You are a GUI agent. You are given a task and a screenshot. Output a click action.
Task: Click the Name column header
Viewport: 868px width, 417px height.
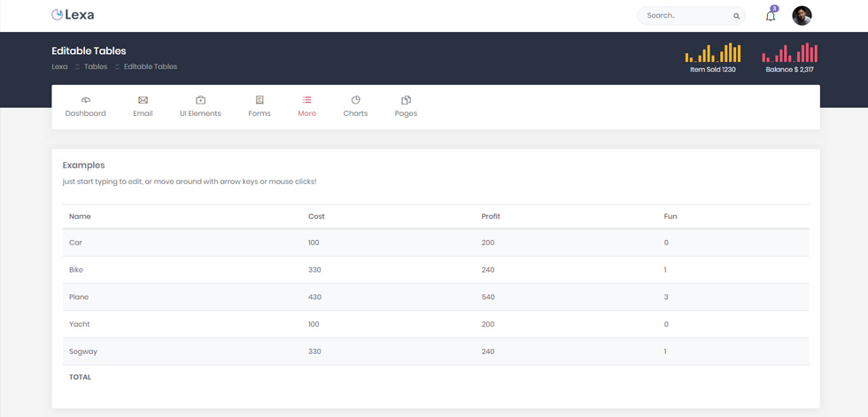coord(80,216)
